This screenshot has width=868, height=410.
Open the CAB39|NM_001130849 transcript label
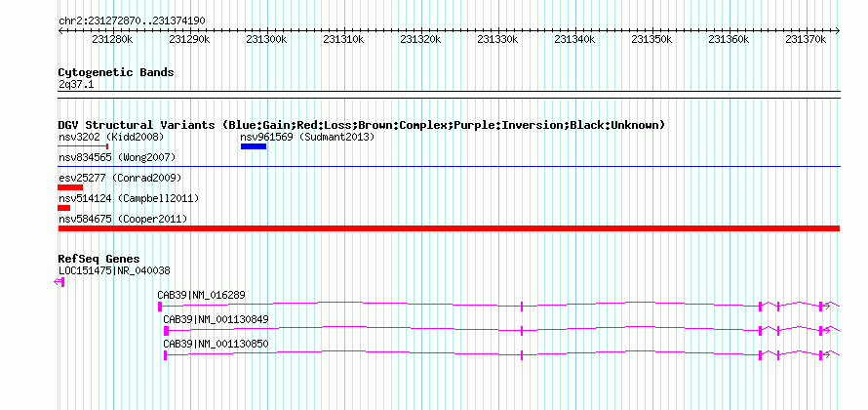(216, 319)
